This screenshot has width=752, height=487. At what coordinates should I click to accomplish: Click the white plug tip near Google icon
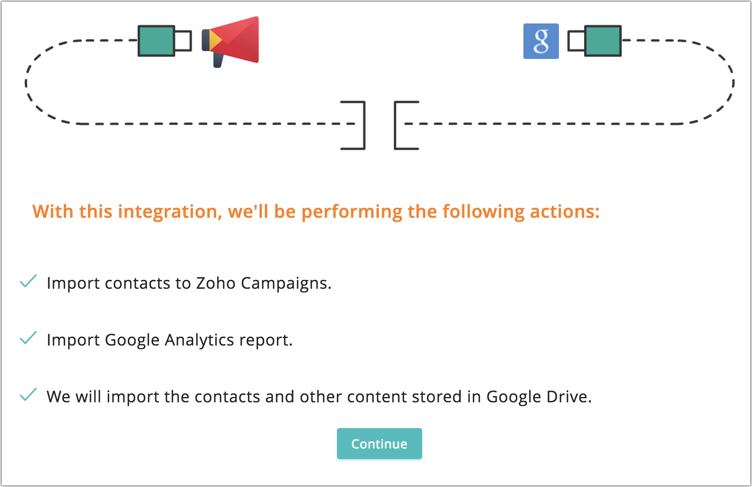coord(576,41)
